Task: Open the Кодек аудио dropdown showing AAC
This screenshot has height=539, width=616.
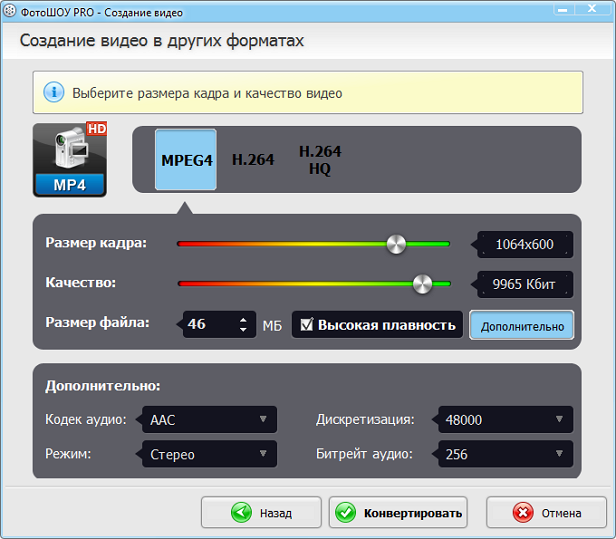Action: pyautogui.click(x=209, y=420)
